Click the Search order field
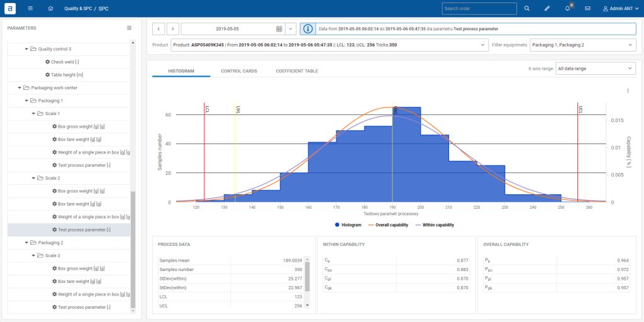The image size is (644, 322). pyautogui.click(x=479, y=8)
